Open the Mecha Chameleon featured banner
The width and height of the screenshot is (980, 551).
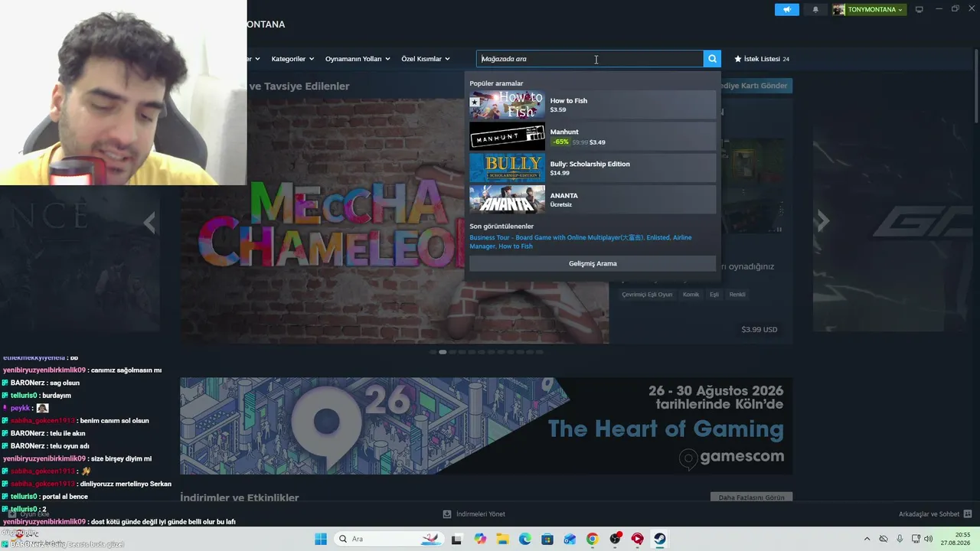coord(394,220)
